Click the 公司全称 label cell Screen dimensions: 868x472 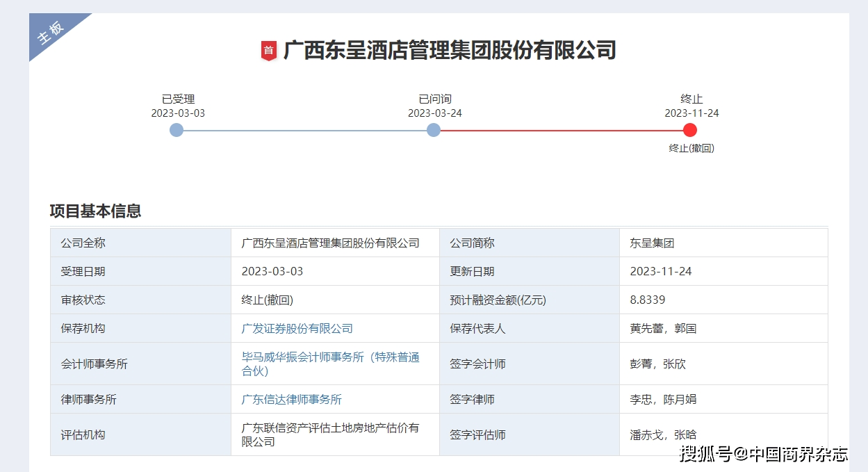[x=140, y=243]
